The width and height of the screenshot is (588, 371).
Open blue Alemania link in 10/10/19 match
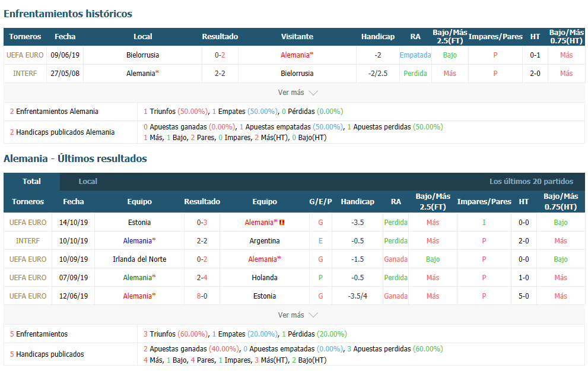[x=139, y=241]
